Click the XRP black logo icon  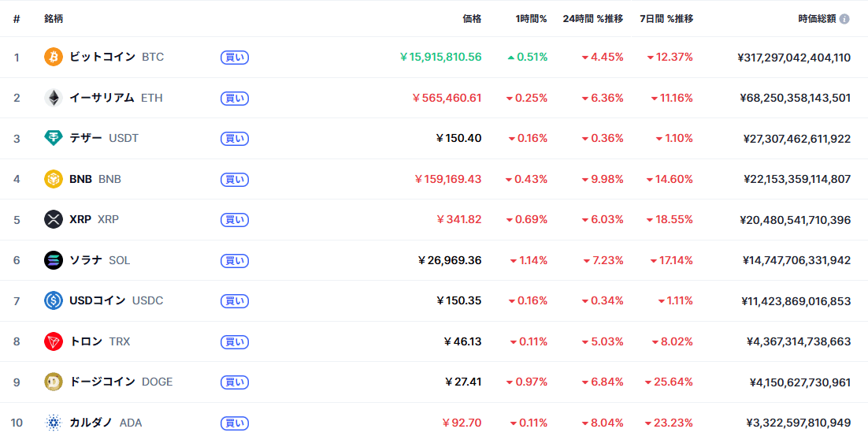click(54, 220)
